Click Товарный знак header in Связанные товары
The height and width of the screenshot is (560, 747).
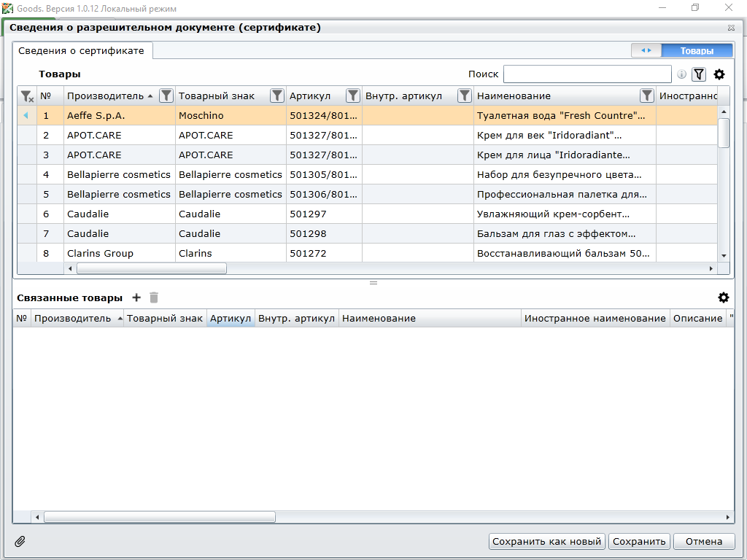(165, 319)
